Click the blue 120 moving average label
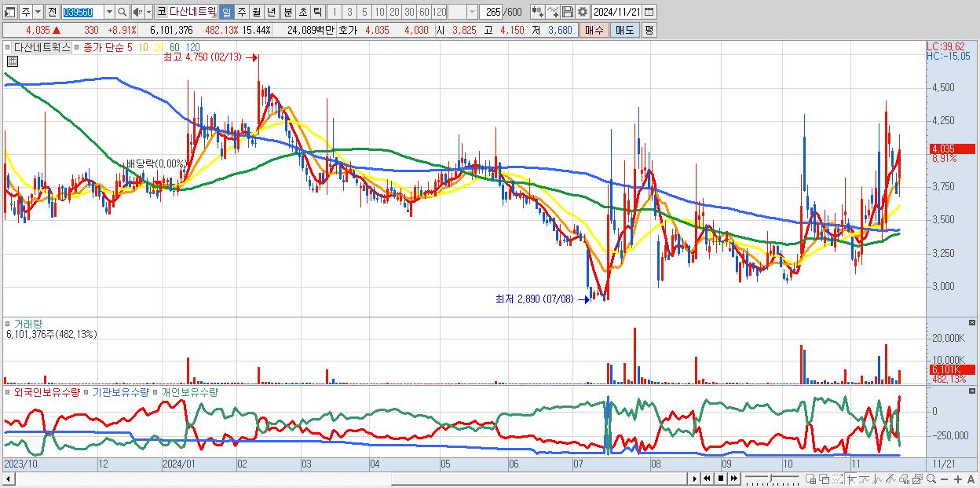Viewport: 980px width, 488px height. (192, 47)
